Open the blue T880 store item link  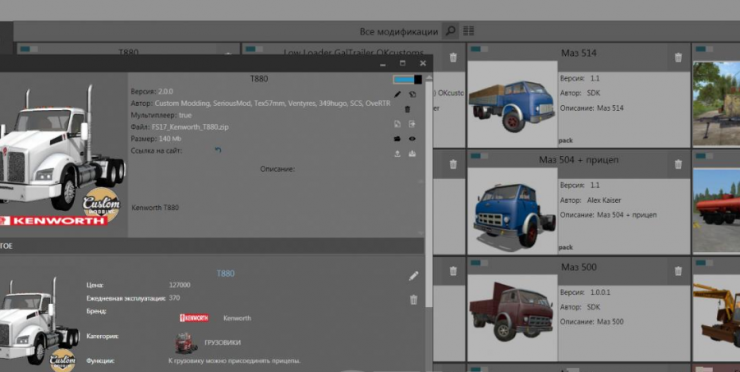click(226, 273)
